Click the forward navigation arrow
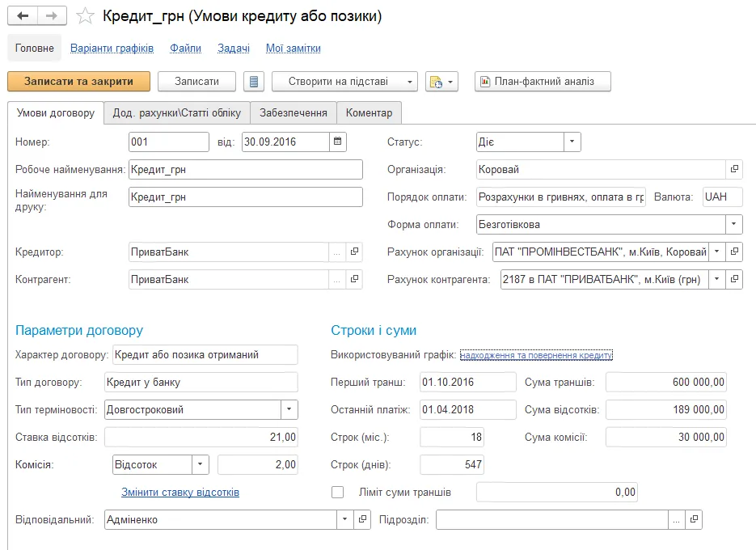 point(52,16)
